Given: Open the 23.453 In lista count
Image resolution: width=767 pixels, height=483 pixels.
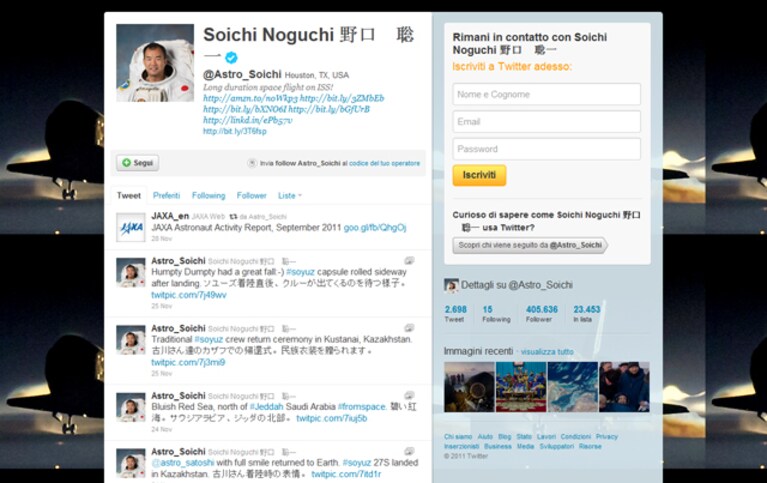Looking at the screenshot, I should (587, 314).
